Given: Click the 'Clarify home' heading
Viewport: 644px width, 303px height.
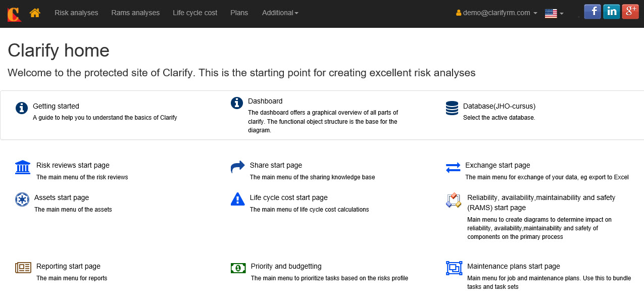Looking at the screenshot, I should click(x=59, y=50).
